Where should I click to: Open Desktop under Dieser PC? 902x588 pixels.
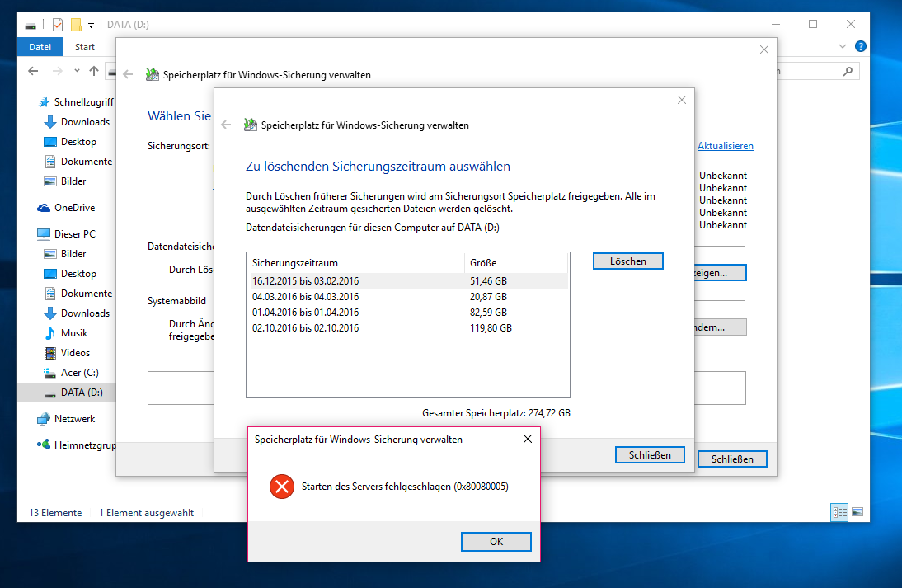coord(70,274)
